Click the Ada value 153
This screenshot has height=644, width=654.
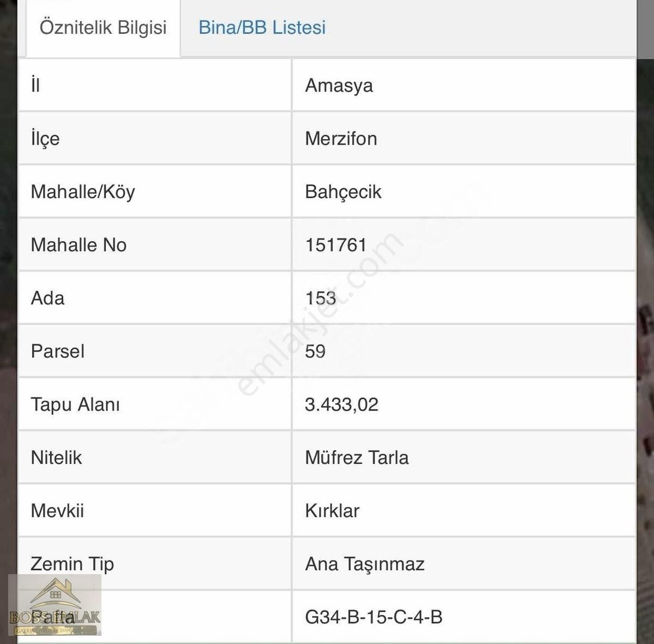tap(320, 298)
